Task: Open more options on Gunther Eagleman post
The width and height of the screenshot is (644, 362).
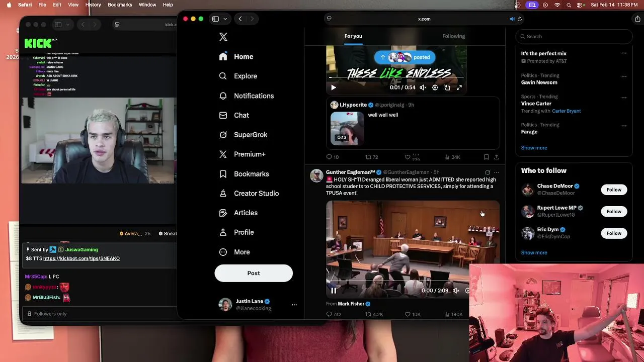Action: (x=497, y=172)
